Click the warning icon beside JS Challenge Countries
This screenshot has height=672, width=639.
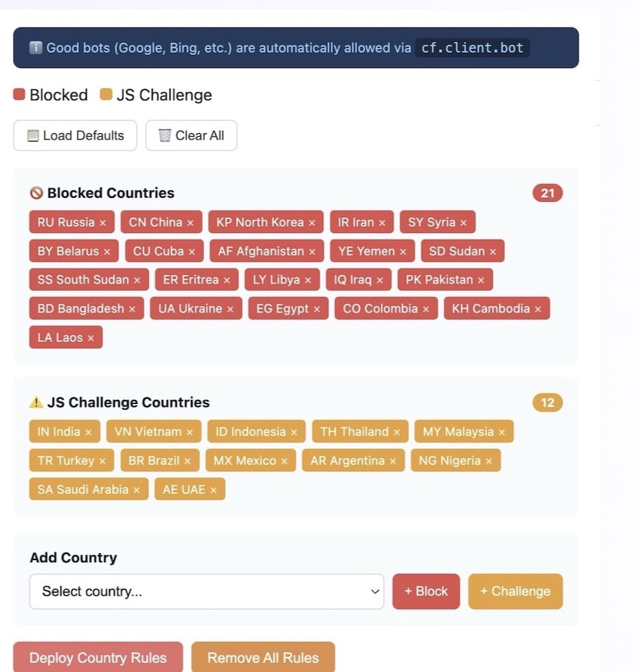[36, 403]
